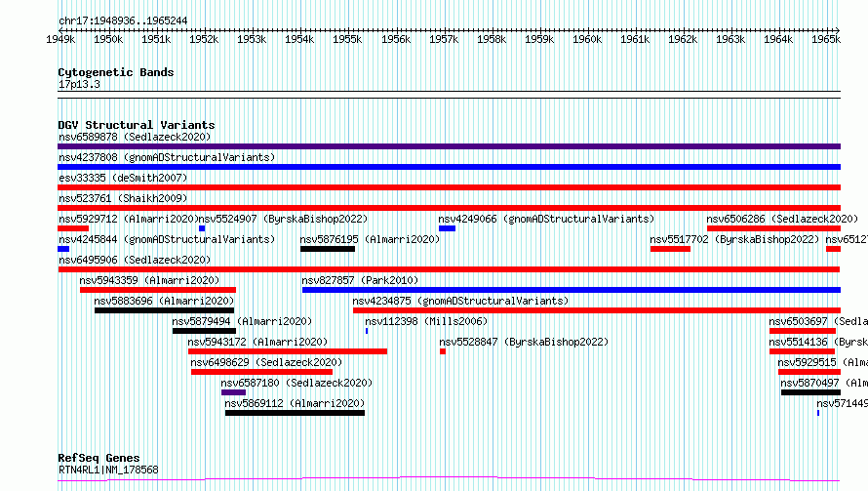Click the nsv6589878 (Sedlazeck2020) variant label
Viewport: 868px width, 491px height.
pos(135,137)
